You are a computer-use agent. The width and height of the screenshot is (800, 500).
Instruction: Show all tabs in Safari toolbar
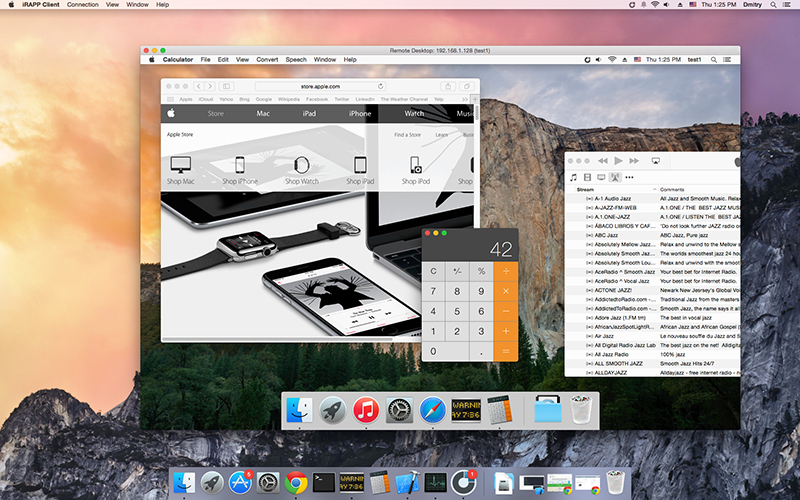pos(466,86)
